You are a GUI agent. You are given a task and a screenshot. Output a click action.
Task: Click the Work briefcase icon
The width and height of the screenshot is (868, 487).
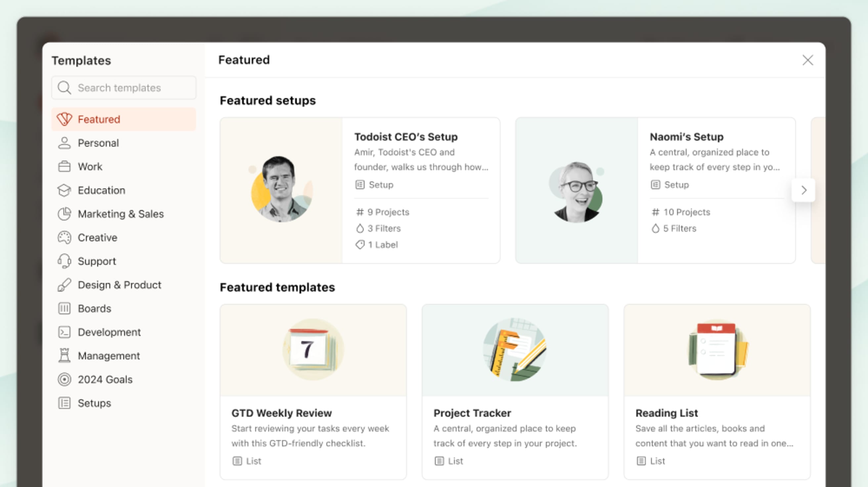point(65,166)
